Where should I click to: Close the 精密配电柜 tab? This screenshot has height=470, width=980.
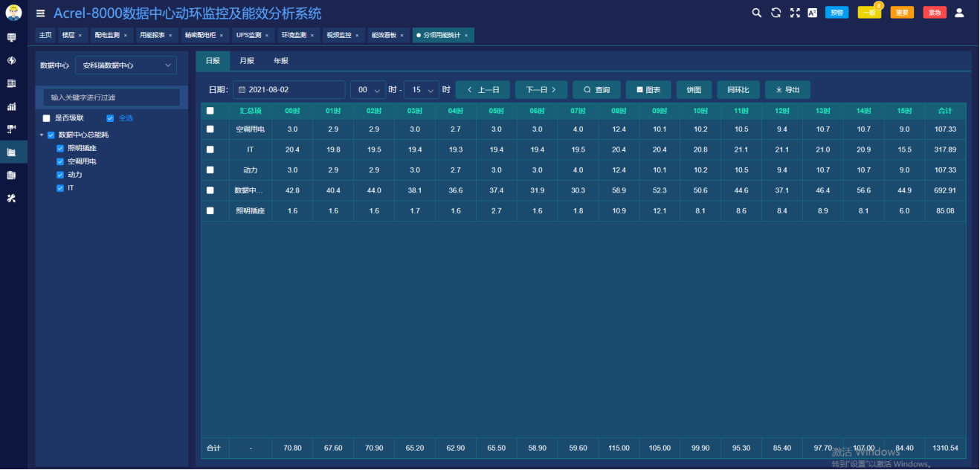point(222,36)
